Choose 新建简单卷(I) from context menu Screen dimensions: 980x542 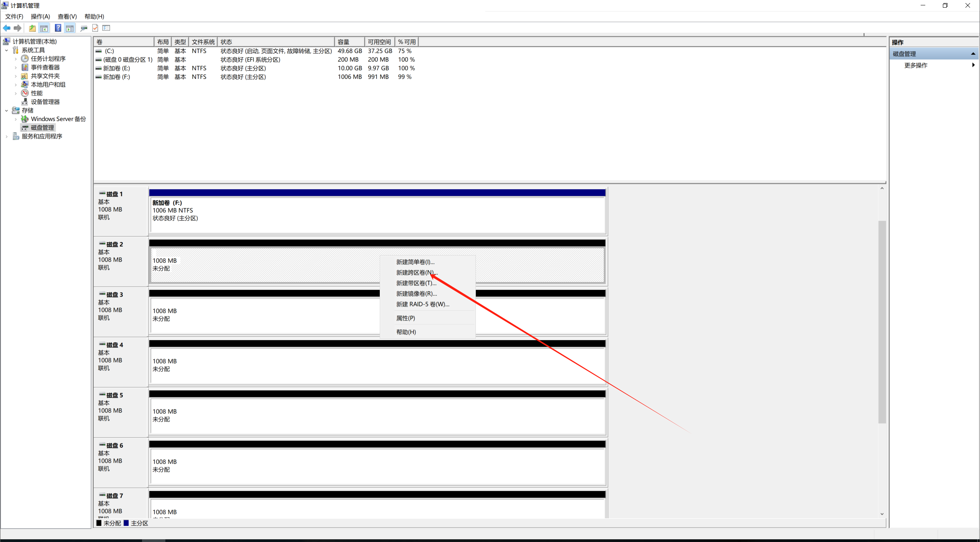pyautogui.click(x=415, y=262)
